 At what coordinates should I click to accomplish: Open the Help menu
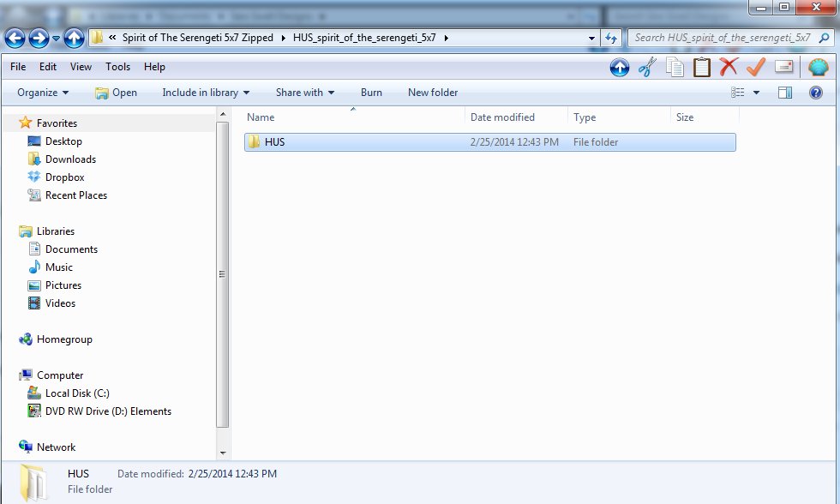coord(154,67)
